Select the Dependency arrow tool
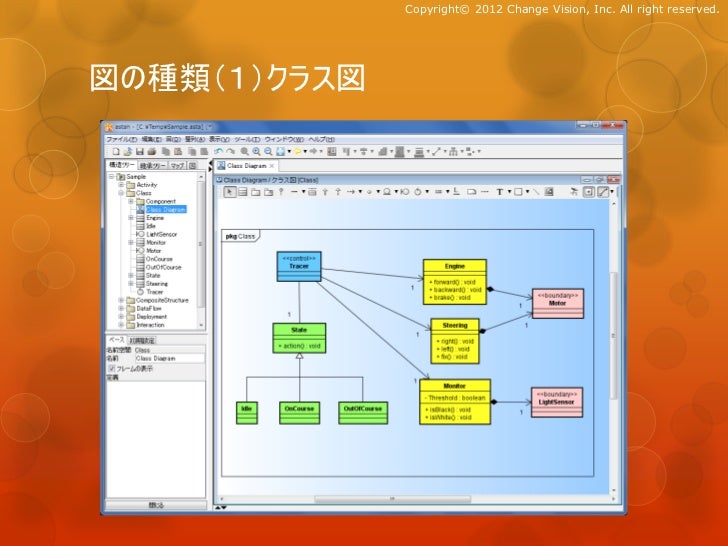The image size is (728, 546). 351,192
